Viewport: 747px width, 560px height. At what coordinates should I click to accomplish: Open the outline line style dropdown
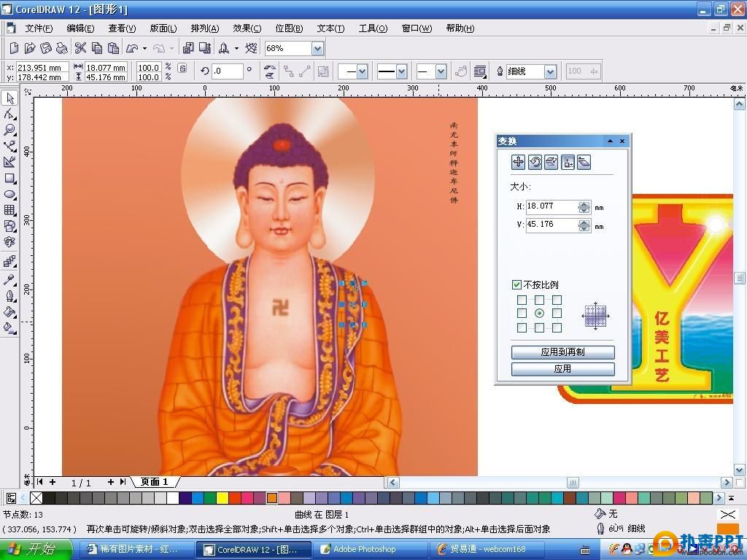(402, 72)
